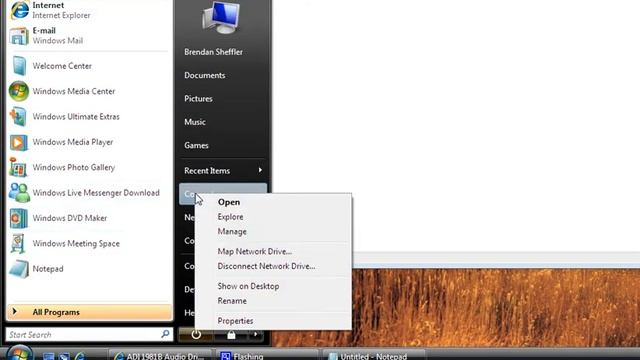Open Brendan Sheffler user folder
Screen dimensions: 640x360
[213, 52]
